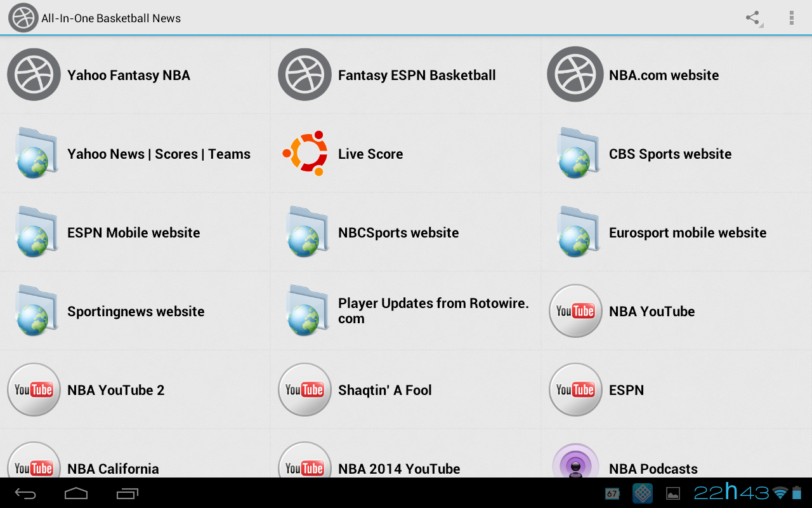812x508 pixels.
Task: Tap the All-In-One Basketball News title
Action: pos(111,18)
